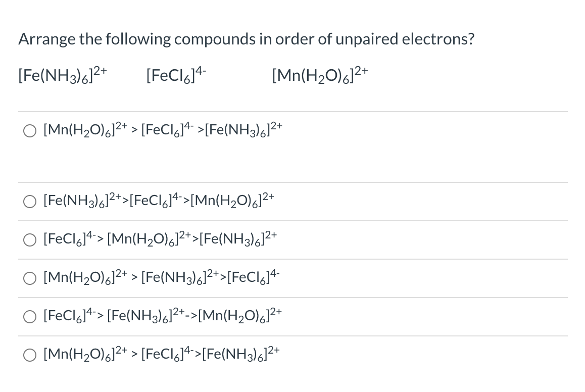The width and height of the screenshot is (585, 392).
Task: Select the option [Fe(NH3)6]2+>[FeCl6]4->[Mn(H2O)6]2+
Action: pyautogui.click(x=29, y=202)
